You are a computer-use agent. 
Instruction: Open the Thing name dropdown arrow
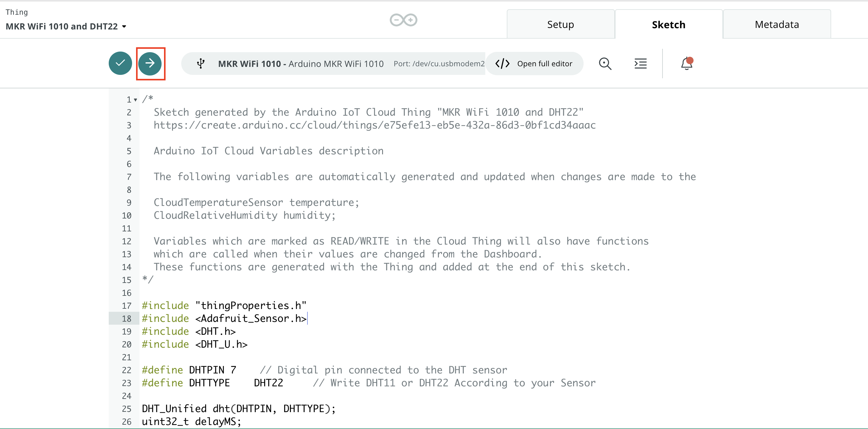124,26
